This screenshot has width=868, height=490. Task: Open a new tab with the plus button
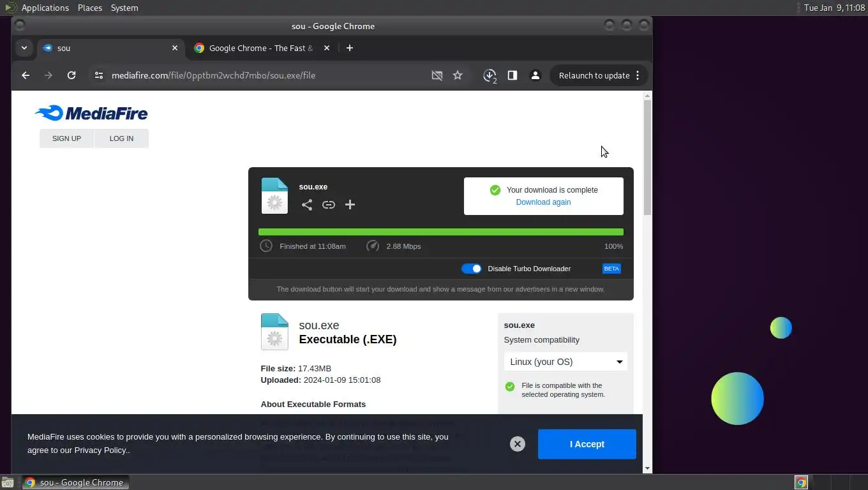349,48
